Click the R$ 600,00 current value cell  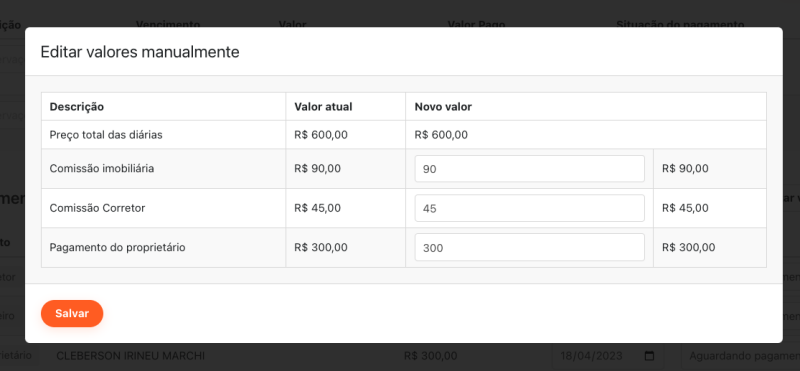(x=321, y=135)
